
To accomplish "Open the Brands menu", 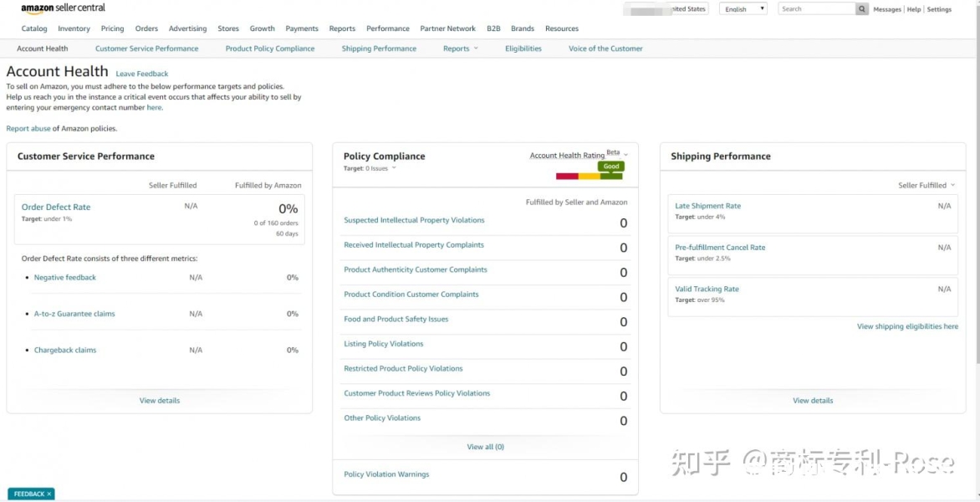I will pos(523,28).
